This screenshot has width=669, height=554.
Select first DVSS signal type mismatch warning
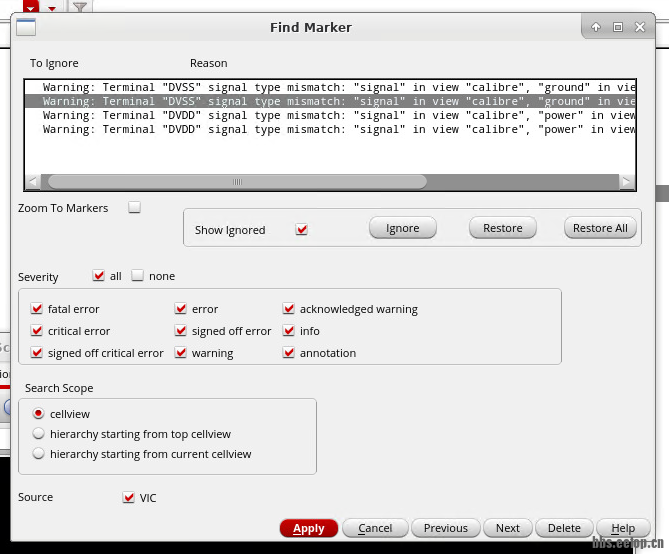[x=330, y=87]
